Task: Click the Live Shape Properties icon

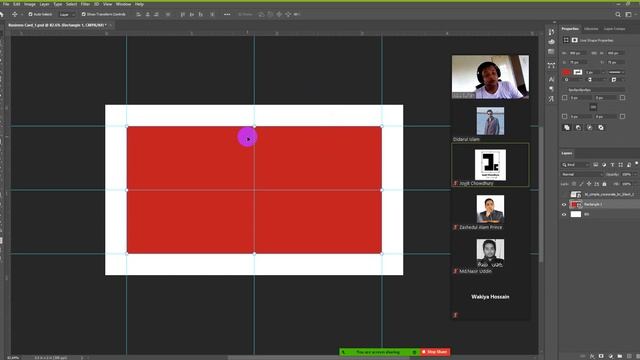Action: pos(566,40)
